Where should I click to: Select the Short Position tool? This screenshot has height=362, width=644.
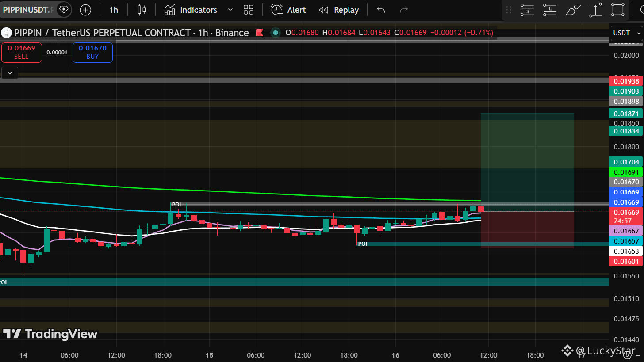(x=527, y=10)
